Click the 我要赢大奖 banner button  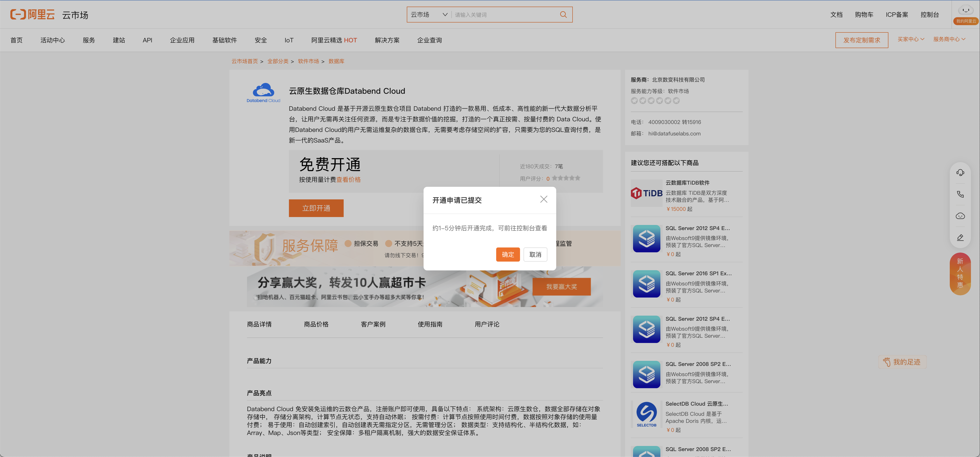[562, 287]
